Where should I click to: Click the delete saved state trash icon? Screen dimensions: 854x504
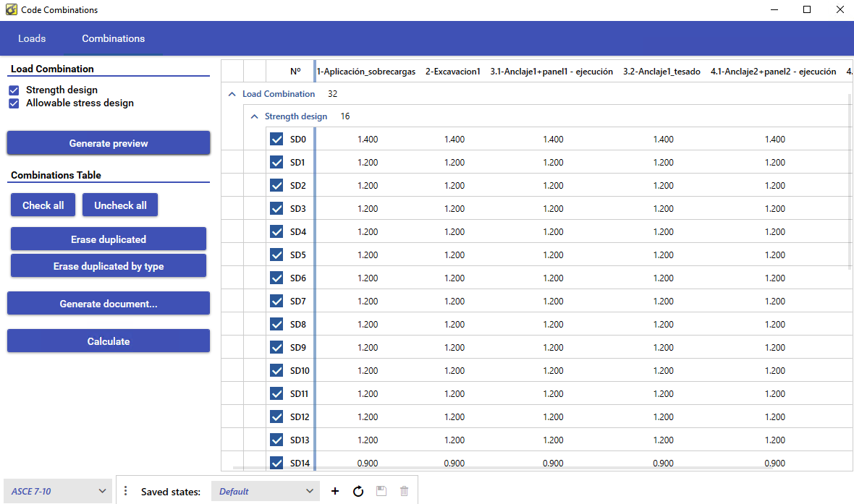click(404, 492)
